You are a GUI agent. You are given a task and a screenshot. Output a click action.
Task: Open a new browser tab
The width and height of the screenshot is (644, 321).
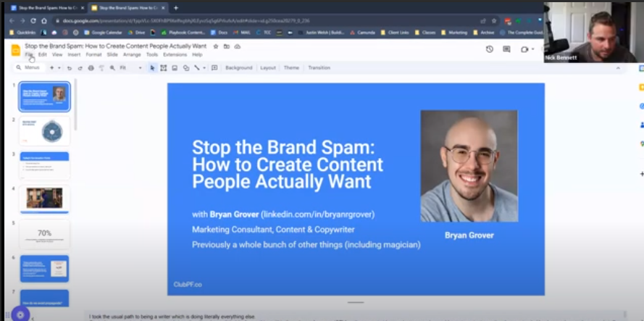tap(176, 8)
